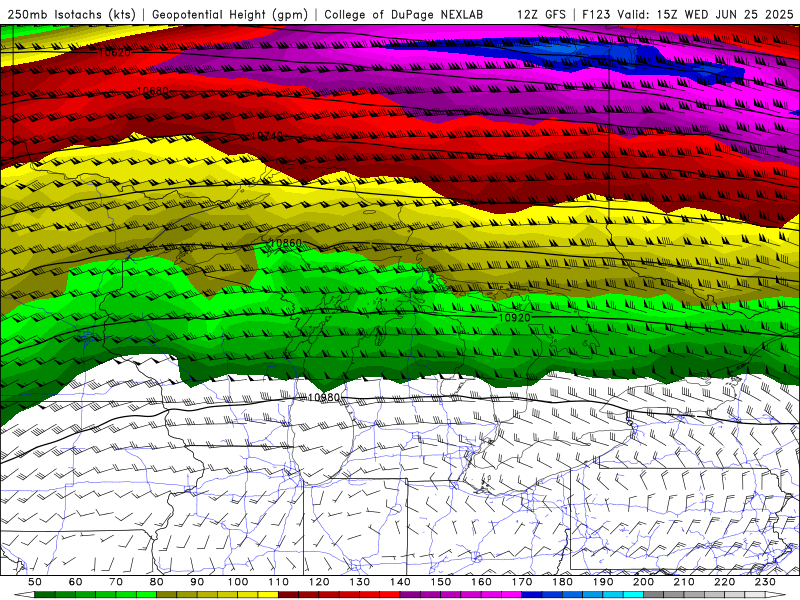This screenshot has width=800, height=600.
Task: Click the 110 value on the color scale
Action: tap(278, 582)
